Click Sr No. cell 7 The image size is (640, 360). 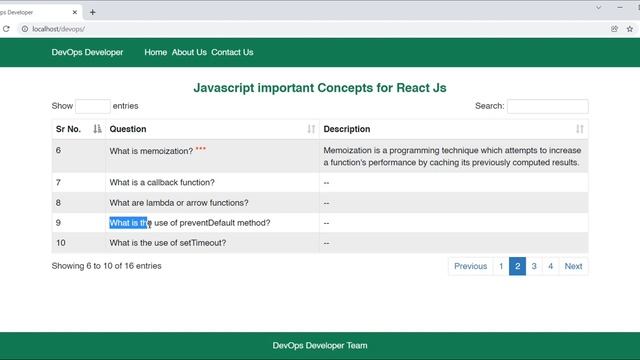click(x=78, y=182)
